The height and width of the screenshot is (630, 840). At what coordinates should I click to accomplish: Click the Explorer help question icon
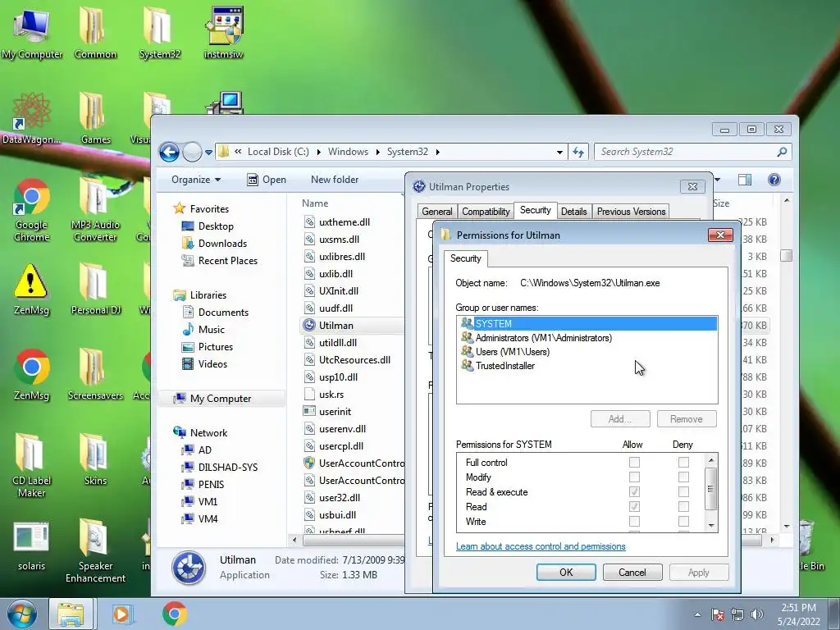point(774,180)
